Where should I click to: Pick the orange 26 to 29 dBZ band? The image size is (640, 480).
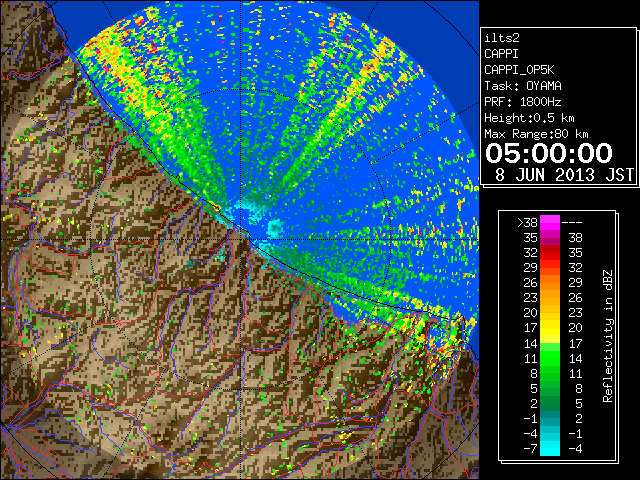coord(550,283)
